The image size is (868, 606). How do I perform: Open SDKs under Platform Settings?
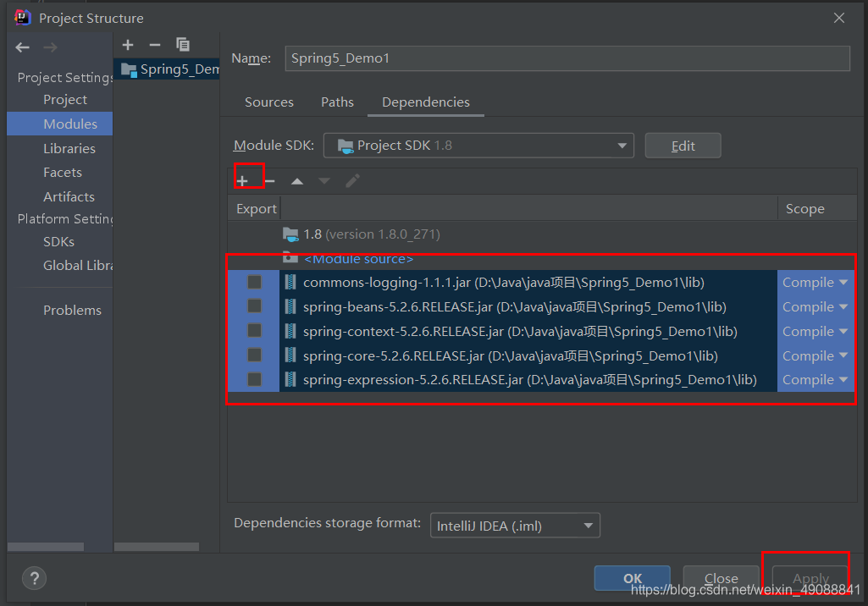point(60,242)
